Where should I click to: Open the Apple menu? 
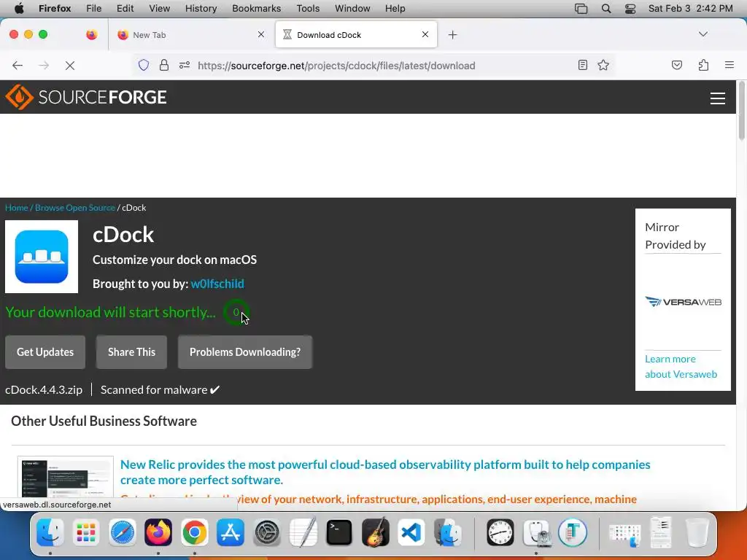(19, 9)
